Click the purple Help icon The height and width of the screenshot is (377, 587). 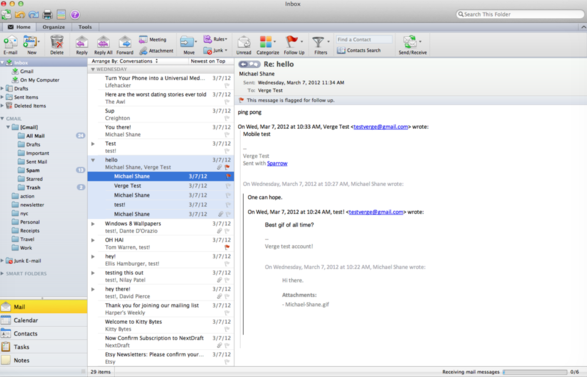75,15
